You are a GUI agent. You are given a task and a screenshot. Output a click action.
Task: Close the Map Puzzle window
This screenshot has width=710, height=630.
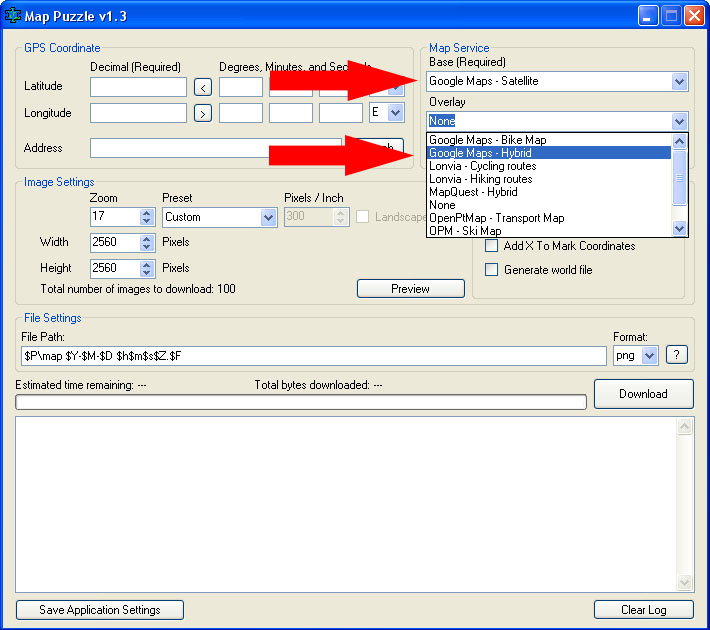pos(695,16)
